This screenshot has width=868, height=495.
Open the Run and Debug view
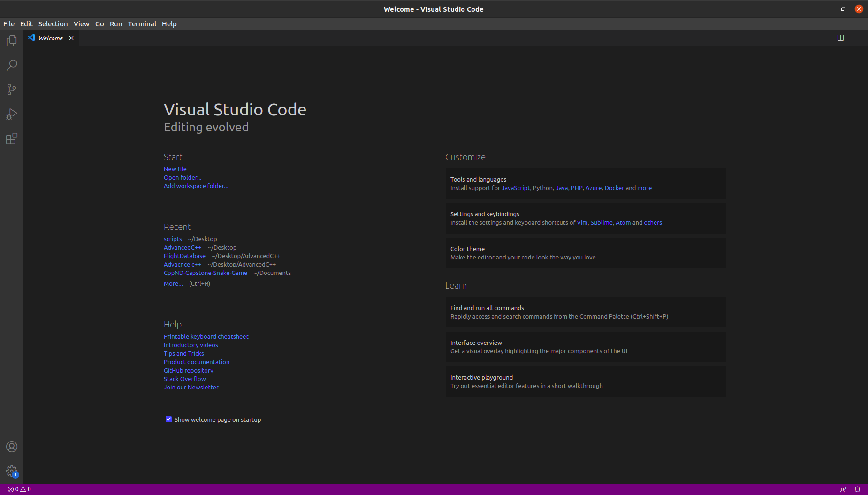(x=12, y=114)
